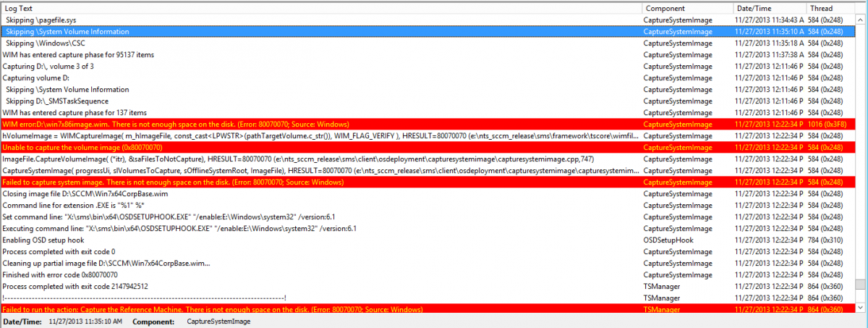Select the 'Executing command line' OSDSETUPHOOK row
Screen dimensions: 868x328
coord(428,229)
